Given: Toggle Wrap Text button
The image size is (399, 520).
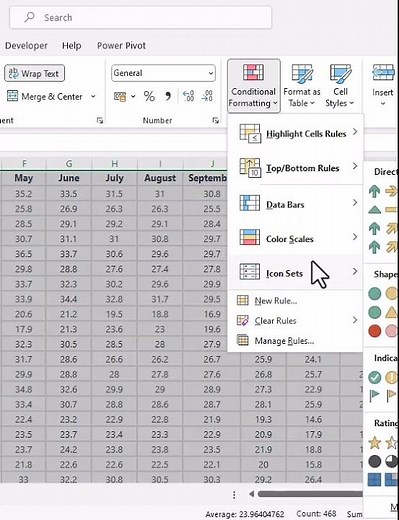Looking at the screenshot, I should coord(34,73).
